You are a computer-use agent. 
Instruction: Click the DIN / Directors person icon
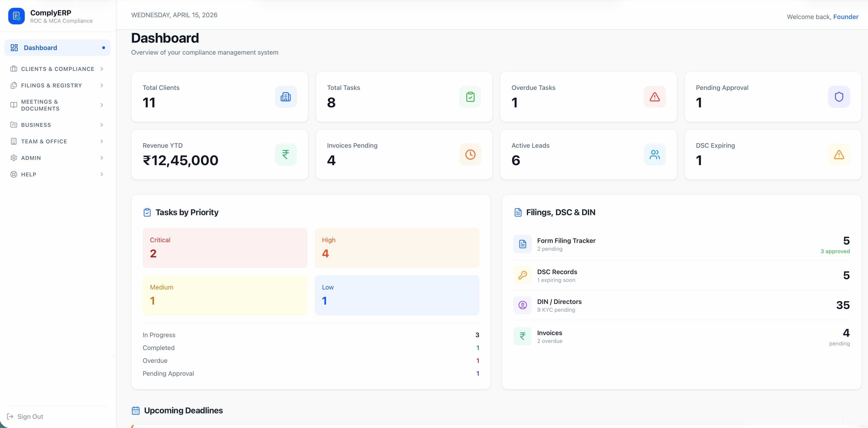coord(522,305)
